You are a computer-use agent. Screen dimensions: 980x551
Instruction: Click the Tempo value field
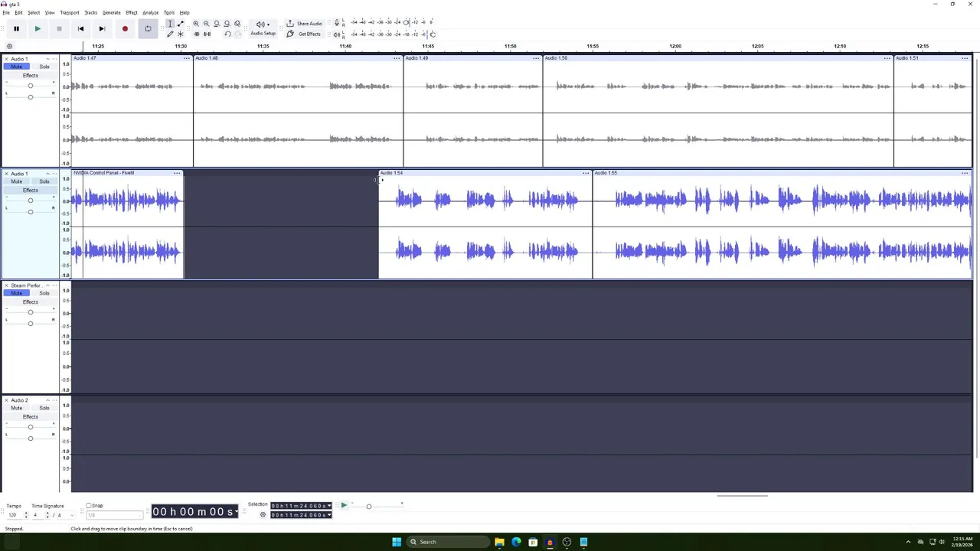point(16,515)
